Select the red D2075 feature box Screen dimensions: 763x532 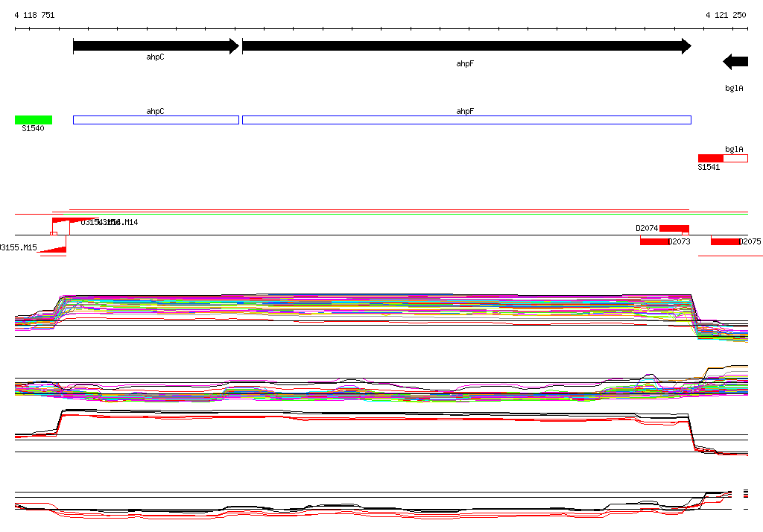[725, 241]
